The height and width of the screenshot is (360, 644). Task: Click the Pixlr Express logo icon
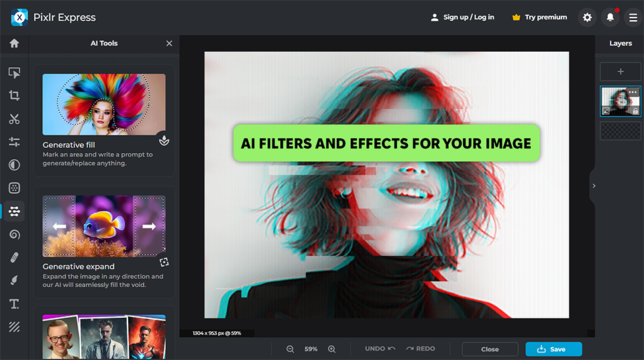click(19, 17)
